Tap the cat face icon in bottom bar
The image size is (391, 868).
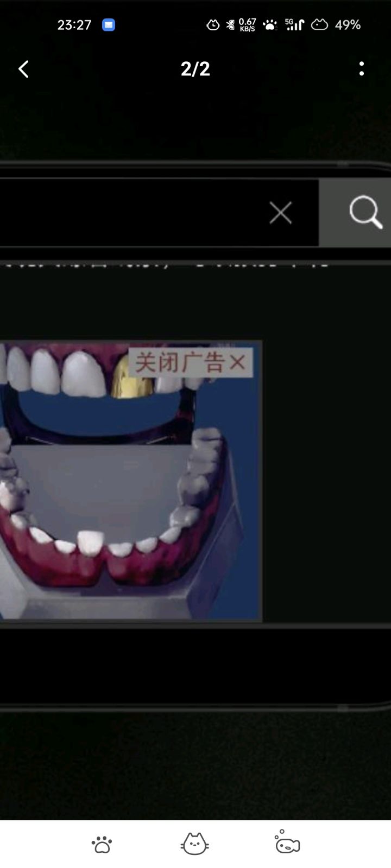194,844
